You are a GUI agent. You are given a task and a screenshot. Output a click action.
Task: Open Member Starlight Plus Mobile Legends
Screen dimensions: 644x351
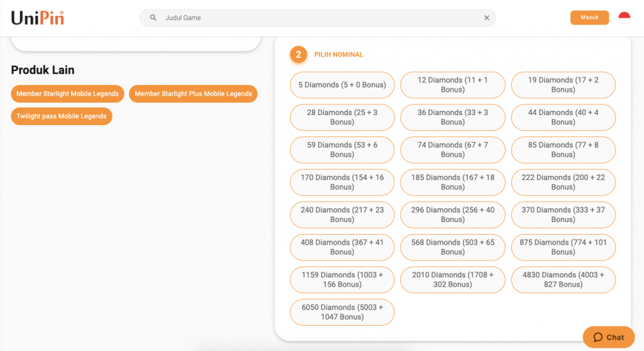(x=193, y=94)
